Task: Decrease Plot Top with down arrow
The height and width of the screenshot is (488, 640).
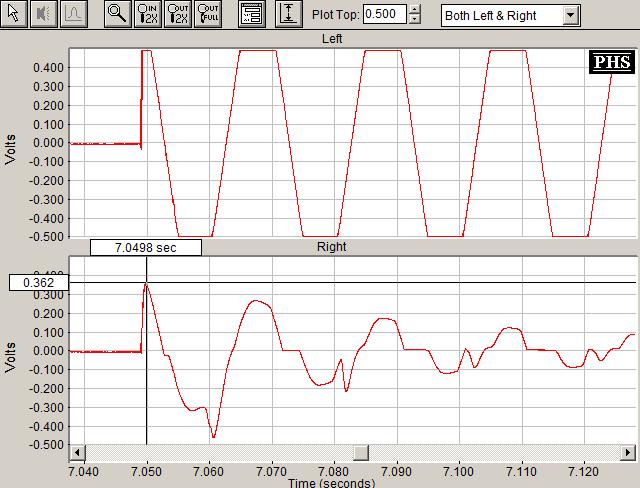Action: 414,19
